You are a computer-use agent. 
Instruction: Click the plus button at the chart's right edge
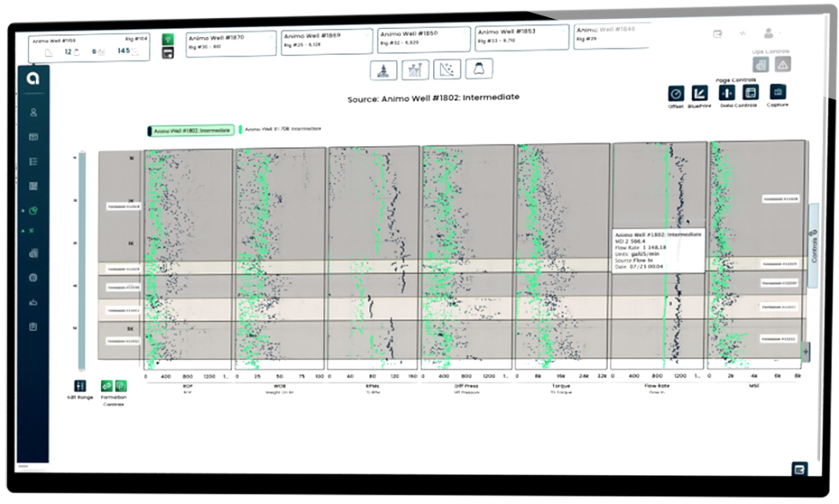[806, 352]
